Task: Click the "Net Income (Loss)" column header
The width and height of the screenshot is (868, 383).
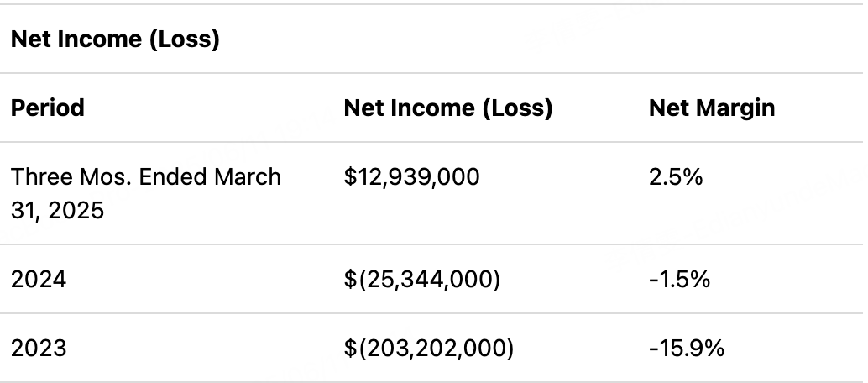Action: 447,108
